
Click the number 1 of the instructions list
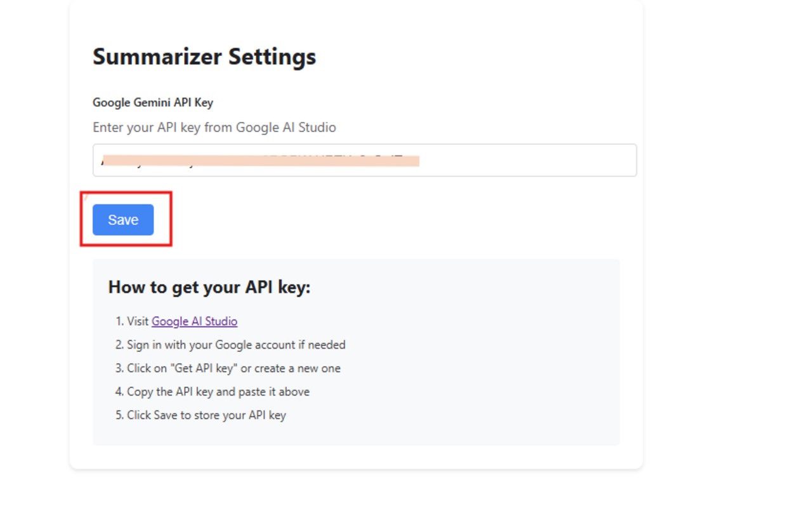(x=119, y=321)
